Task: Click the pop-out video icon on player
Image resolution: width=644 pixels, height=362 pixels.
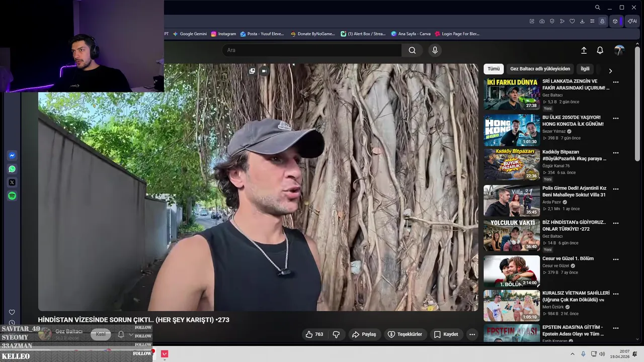Action: tap(252, 71)
